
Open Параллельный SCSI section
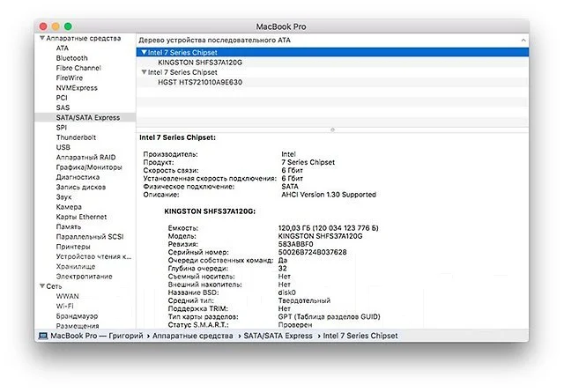(x=90, y=237)
